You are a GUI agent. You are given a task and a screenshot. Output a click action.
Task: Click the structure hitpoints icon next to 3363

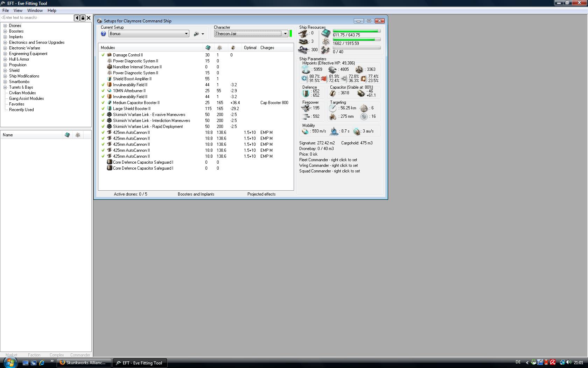pos(359,69)
